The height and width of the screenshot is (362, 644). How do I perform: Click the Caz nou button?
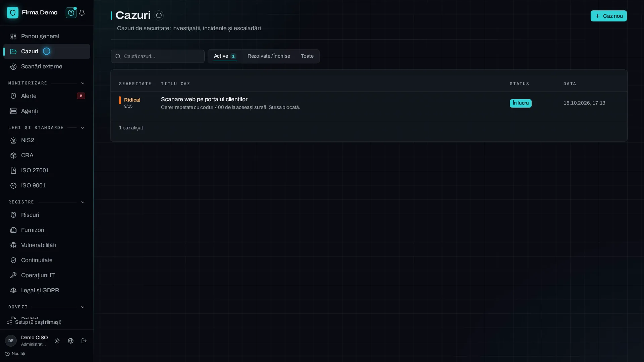pos(608,16)
